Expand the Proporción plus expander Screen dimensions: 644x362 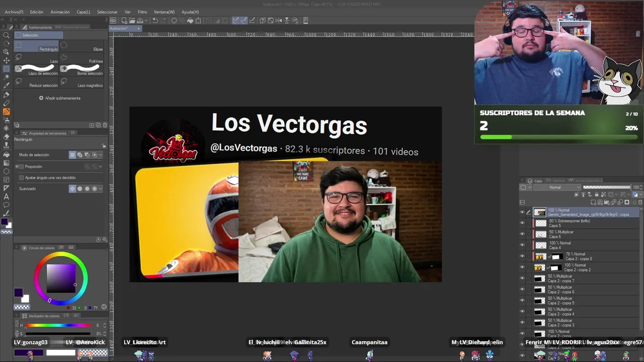(x=17, y=166)
